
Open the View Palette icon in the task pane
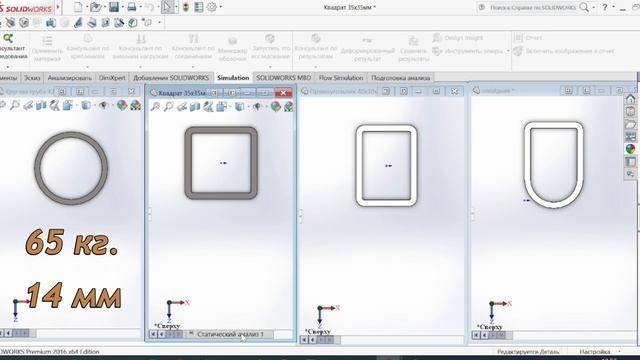click(x=630, y=136)
